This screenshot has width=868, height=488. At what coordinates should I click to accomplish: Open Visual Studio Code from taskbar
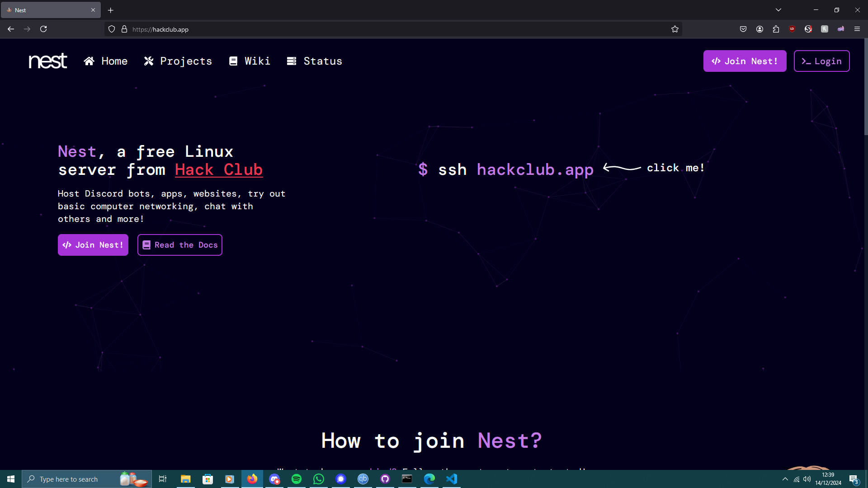click(x=452, y=479)
